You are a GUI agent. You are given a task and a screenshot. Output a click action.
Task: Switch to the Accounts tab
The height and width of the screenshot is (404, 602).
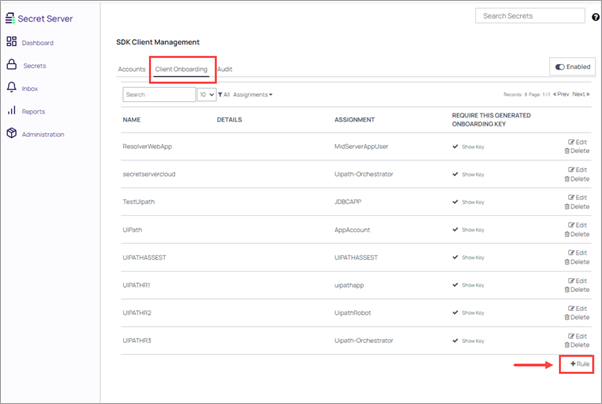pyautogui.click(x=132, y=69)
